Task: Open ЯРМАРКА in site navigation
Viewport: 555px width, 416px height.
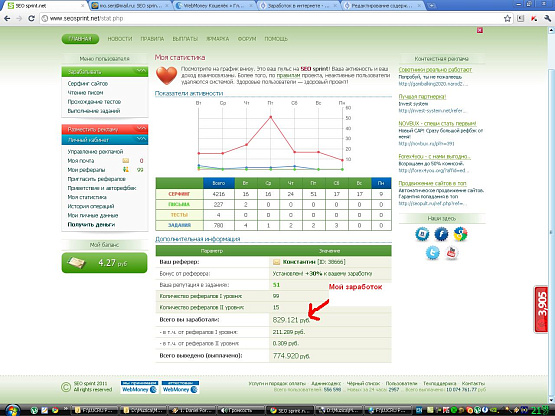Action: coord(218,39)
